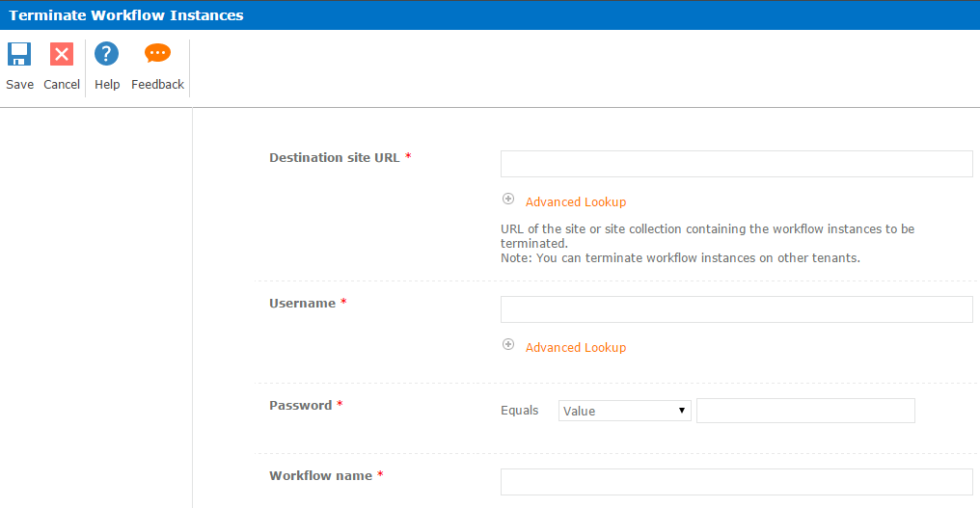Image resolution: width=980 pixels, height=508 pixels.
Task: Focus the Destination site URL text box
Action: 736,164
